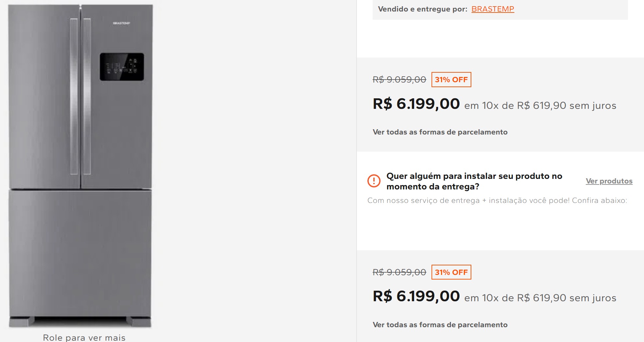Click the Vendido e entregue por label

click(x=422, y=9)
